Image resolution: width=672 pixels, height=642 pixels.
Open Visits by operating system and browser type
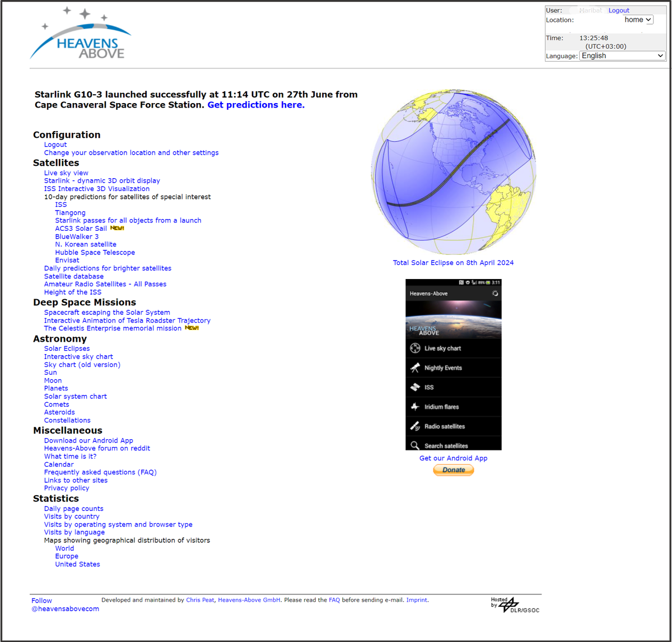click(118, 525)
